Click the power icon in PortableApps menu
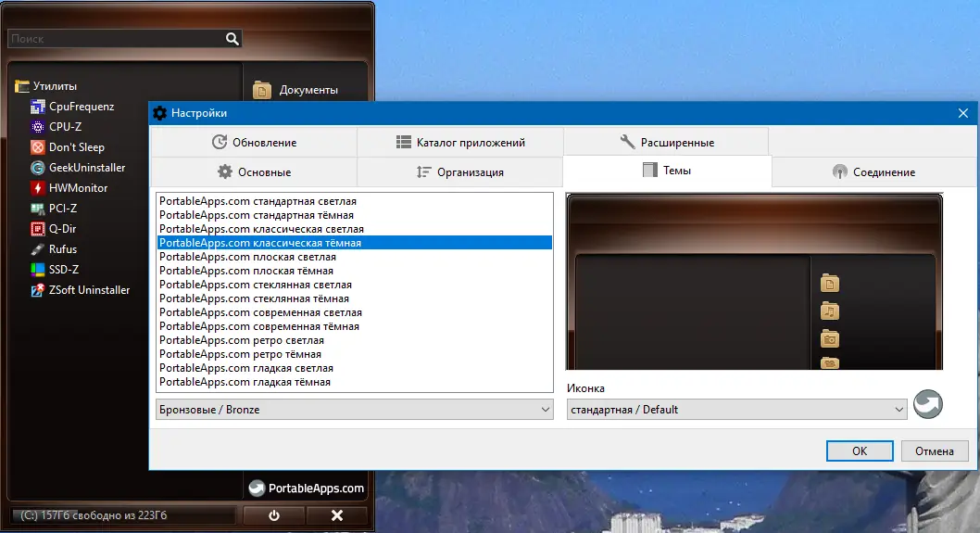Image resolution: width=980 pixels, height=533 pixels. (x=274, y=515)
